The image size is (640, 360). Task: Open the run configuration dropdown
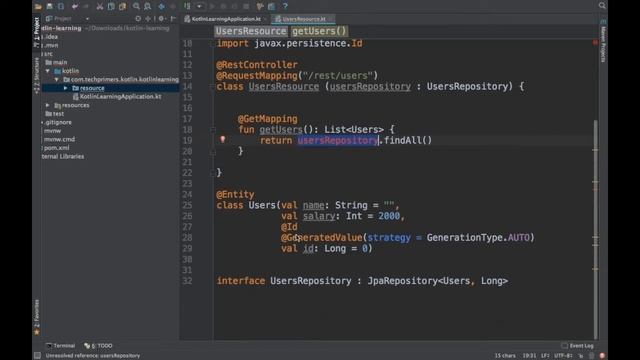point(199,6)
